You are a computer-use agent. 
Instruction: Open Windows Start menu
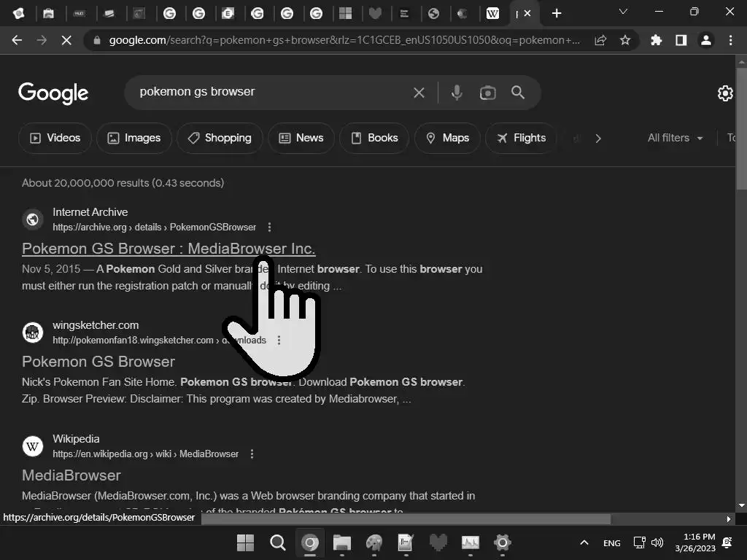(245, 542)
